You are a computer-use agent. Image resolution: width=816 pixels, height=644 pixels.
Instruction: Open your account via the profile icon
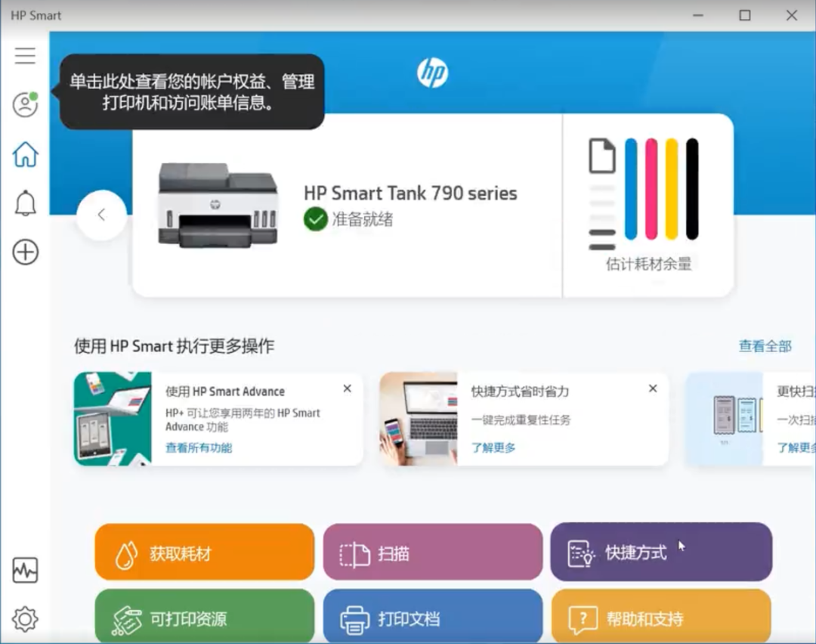pos(25,104)
